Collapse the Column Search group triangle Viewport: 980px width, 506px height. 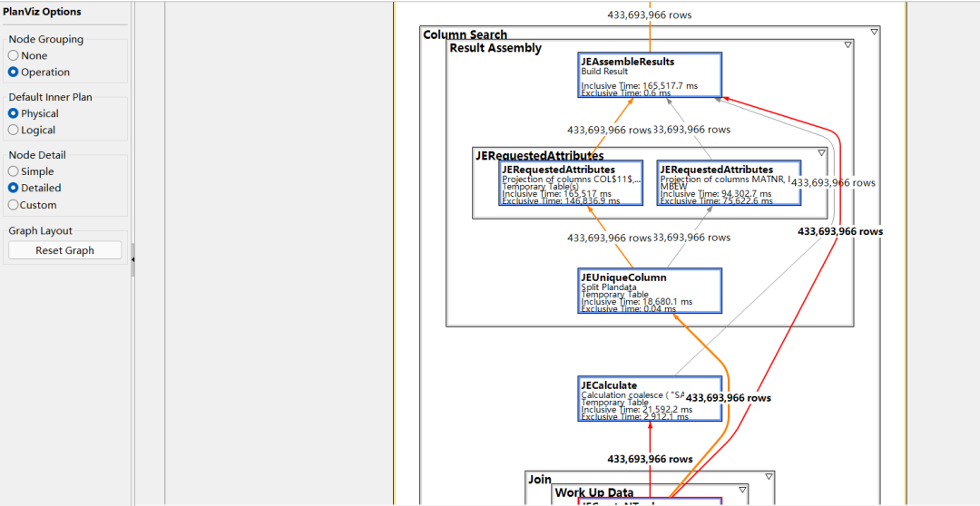[x=875, y=32]
